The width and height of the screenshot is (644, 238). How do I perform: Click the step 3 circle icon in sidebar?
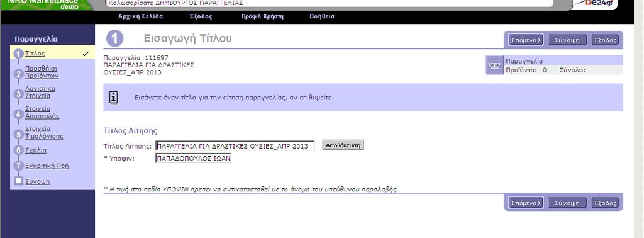(x=18, y=94)
